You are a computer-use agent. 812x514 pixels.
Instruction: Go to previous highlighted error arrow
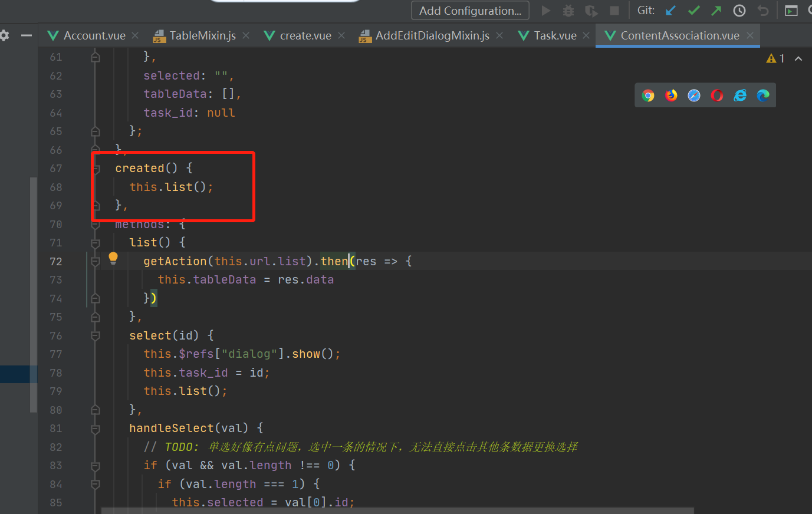pyautogui.click(x=798, y=58)
